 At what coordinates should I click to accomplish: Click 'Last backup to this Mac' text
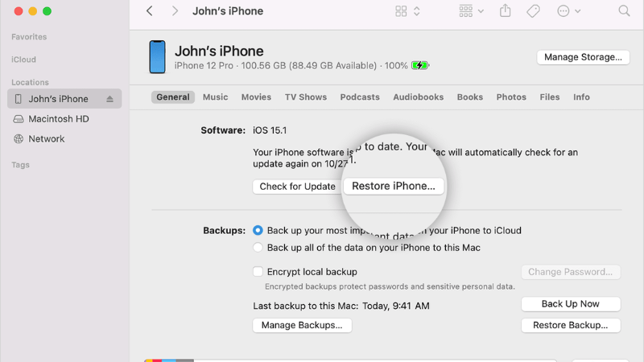click(x=306, y=306)
